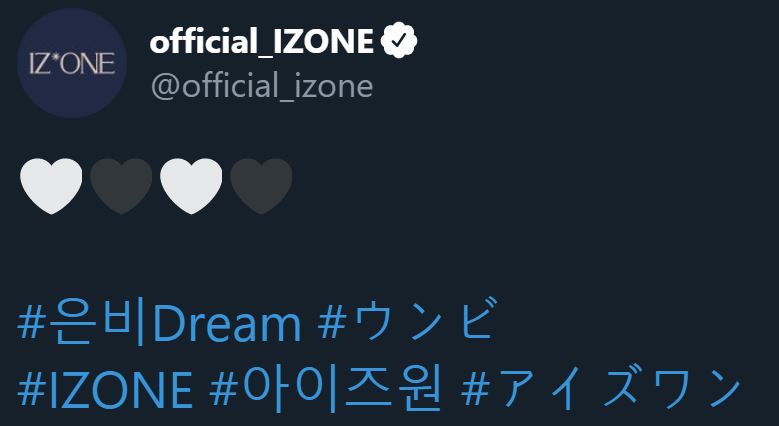
Task: Open the #アイズワン hashtag
Action: click(x=601, y=388)
